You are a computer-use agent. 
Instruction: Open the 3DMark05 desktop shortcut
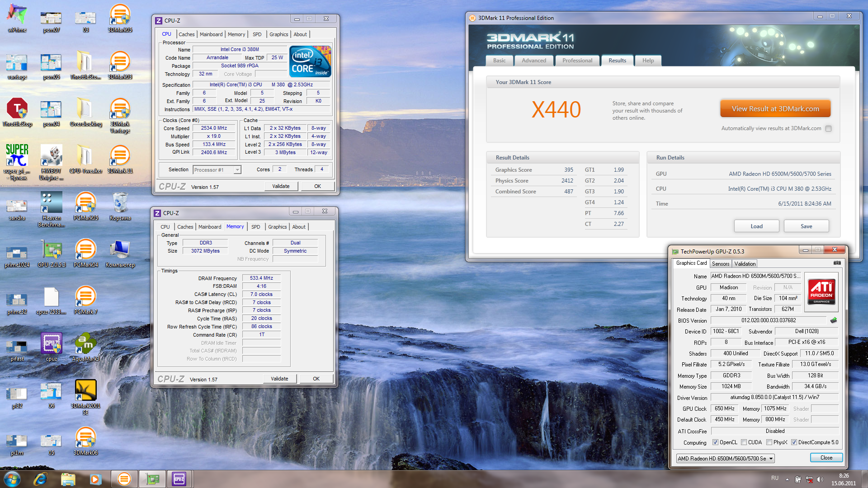120,18
